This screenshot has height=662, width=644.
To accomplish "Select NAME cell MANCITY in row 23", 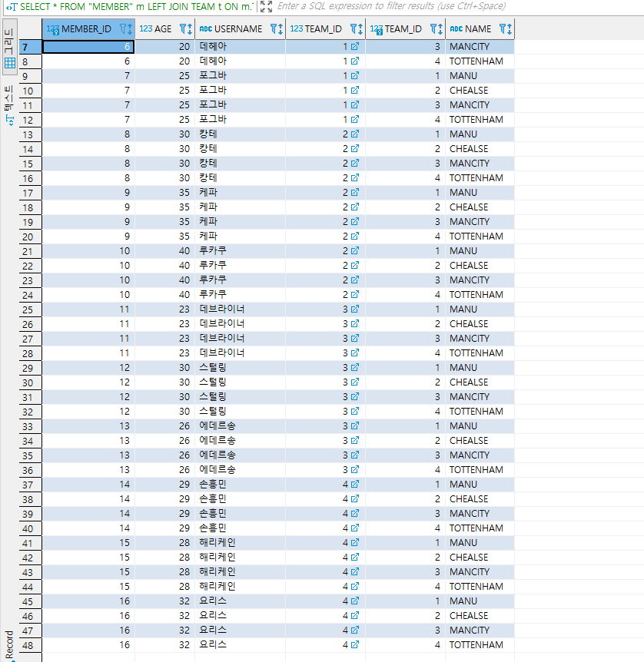I will tap(480, 280).
